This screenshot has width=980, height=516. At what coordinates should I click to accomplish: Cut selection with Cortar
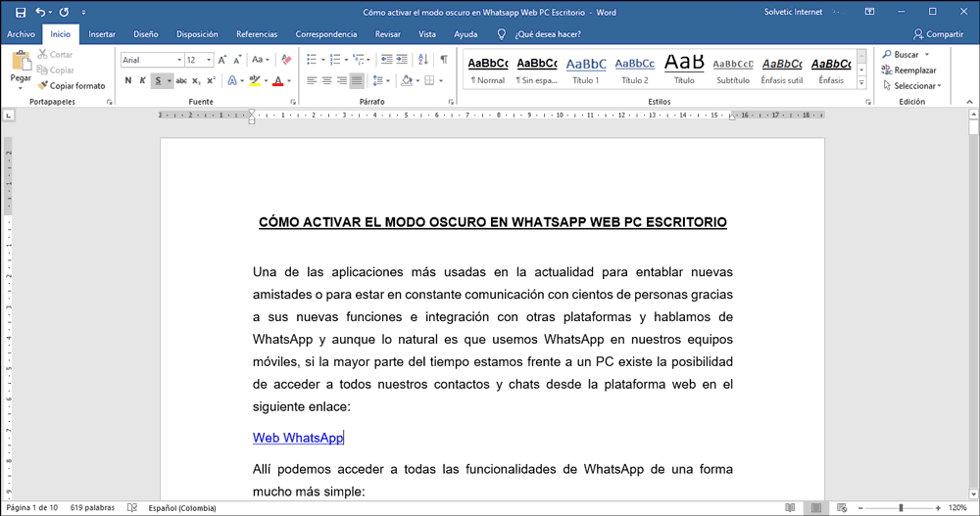coord(55,55)
